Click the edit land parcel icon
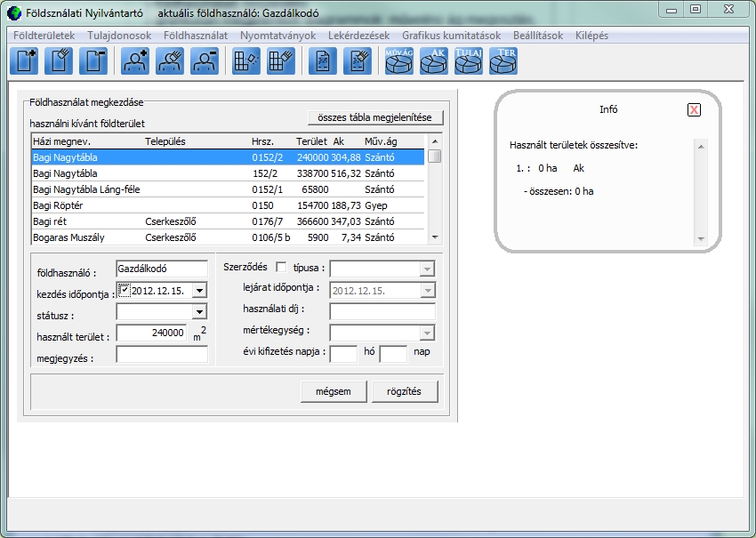The width and height of the screenshot is (756, 538). coord(59,60)
